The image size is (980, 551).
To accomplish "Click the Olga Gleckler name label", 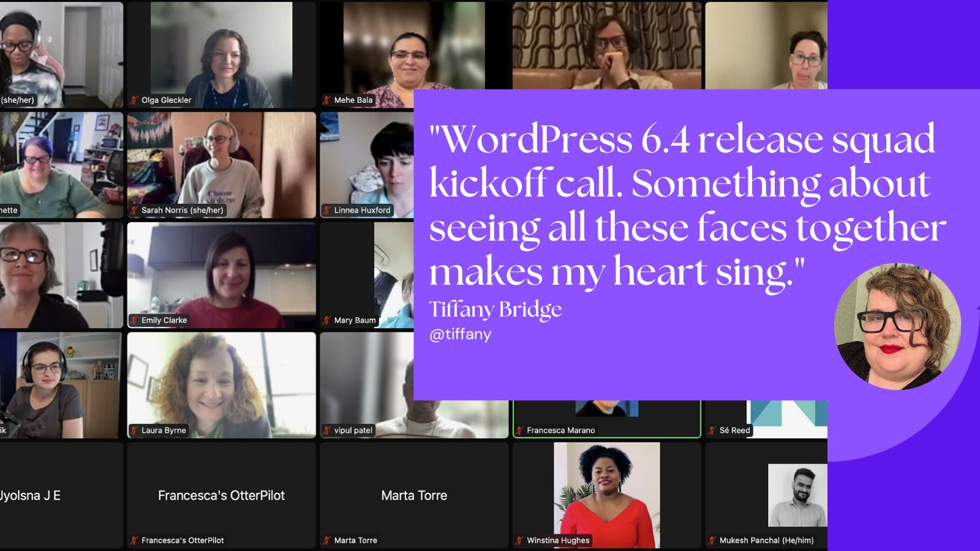I will tap(166, 100).
